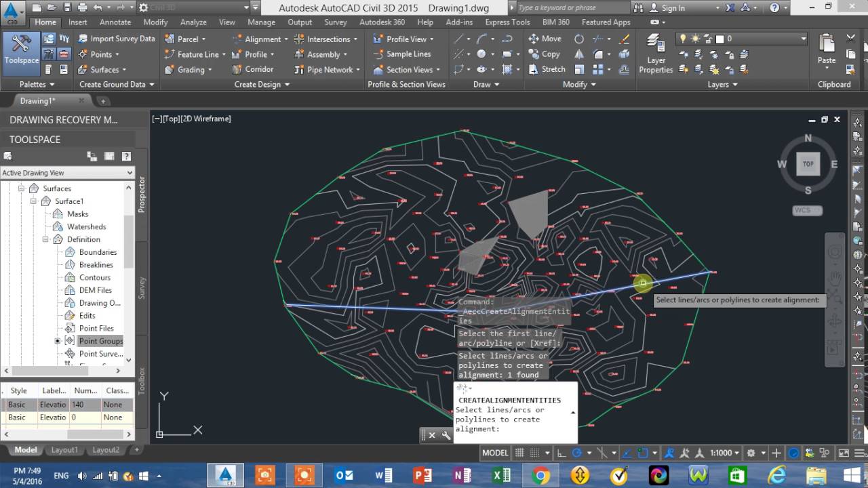Image resolution: width=868 pixels, height=488 pixels.
Task: Click the Erase tool icon
Action: [625, 39]
